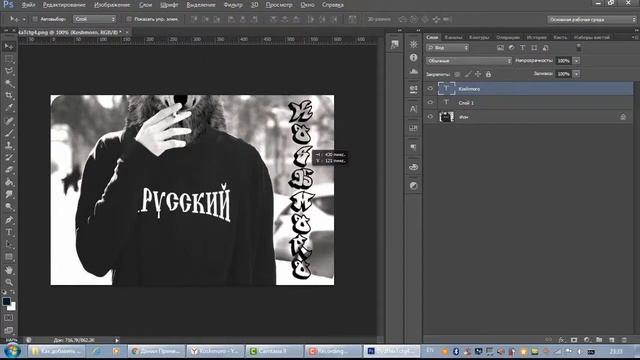Toggle lock image pixels brush icon

[467, 74]
